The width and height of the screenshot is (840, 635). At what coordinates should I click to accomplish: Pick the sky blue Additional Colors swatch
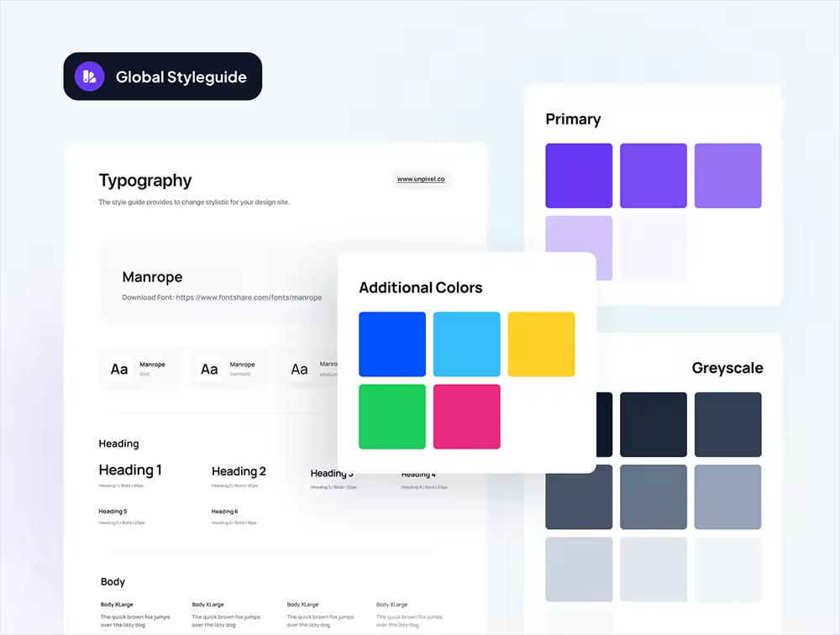pos(466,344)
